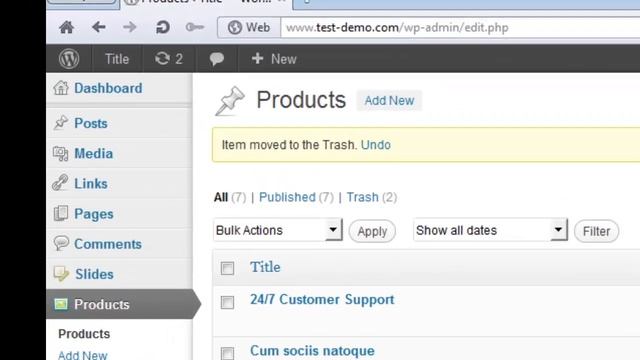Click the Apply button
The width and height of the screenshot is (640, 360).
pos(372,231)
